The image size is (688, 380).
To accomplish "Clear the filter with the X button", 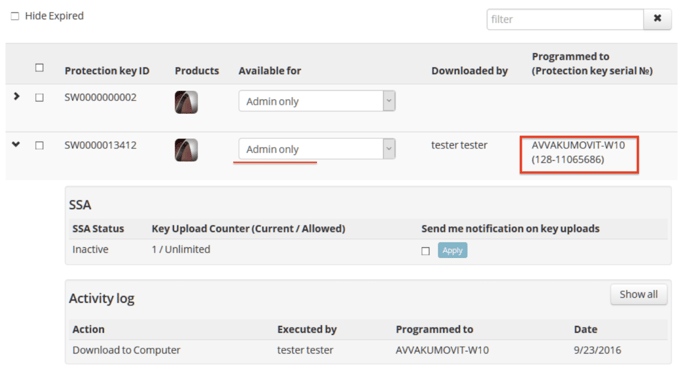I will (657, 19).
